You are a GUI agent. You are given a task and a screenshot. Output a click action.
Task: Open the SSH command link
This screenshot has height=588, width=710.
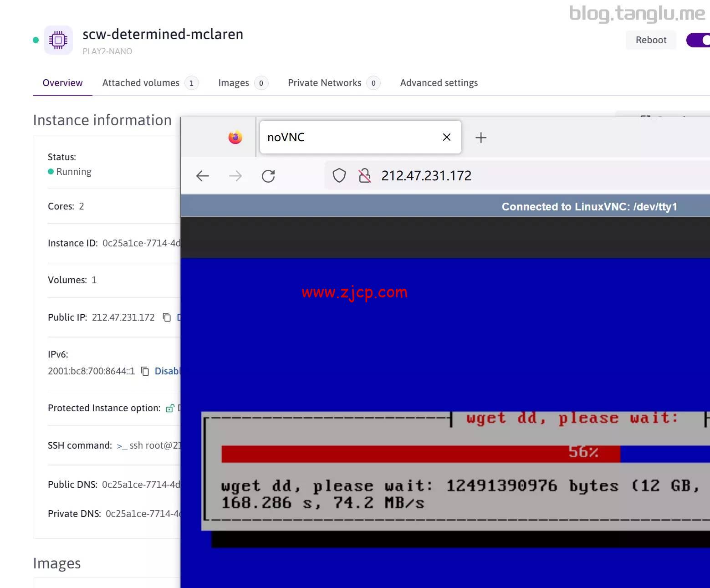tap(146, 445)
